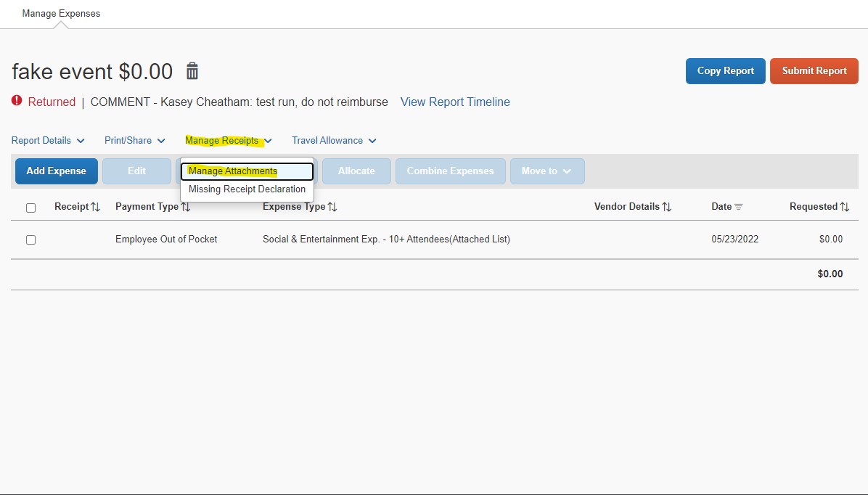The height and width of the screenshot is (495, 868).
Task: Sort the Expense Type column
Action: [x=331, y=206]
